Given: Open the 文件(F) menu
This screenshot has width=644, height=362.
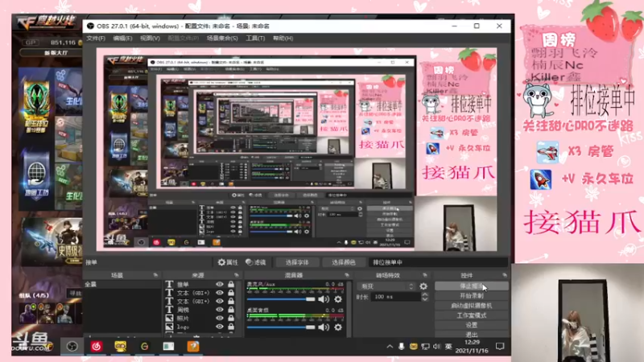Looking at the screenshot, I should pos(96,38).
